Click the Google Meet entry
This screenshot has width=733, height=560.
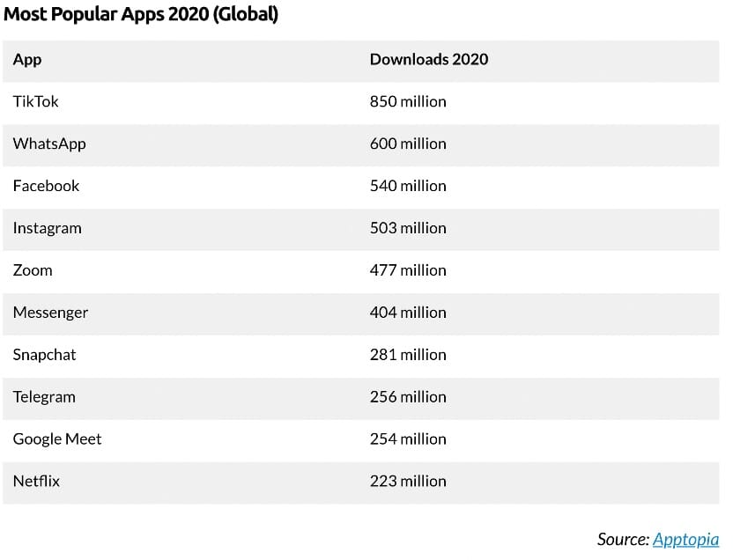coord(57,438)
